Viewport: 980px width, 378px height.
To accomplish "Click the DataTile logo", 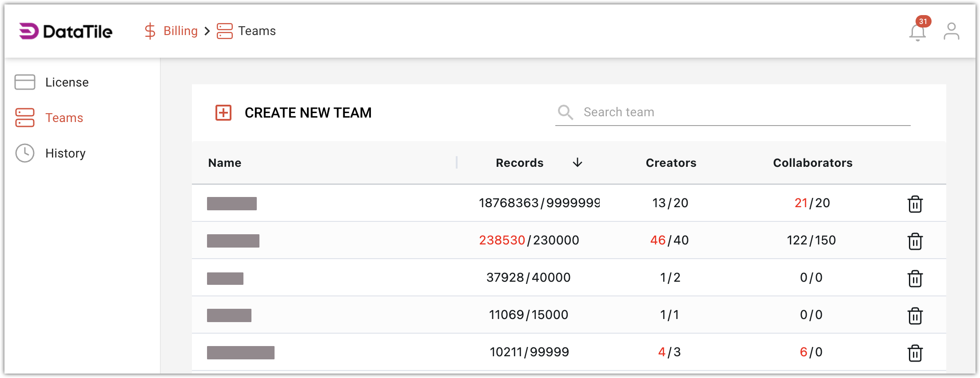I will pyautogui.click(x=66, y=31).
